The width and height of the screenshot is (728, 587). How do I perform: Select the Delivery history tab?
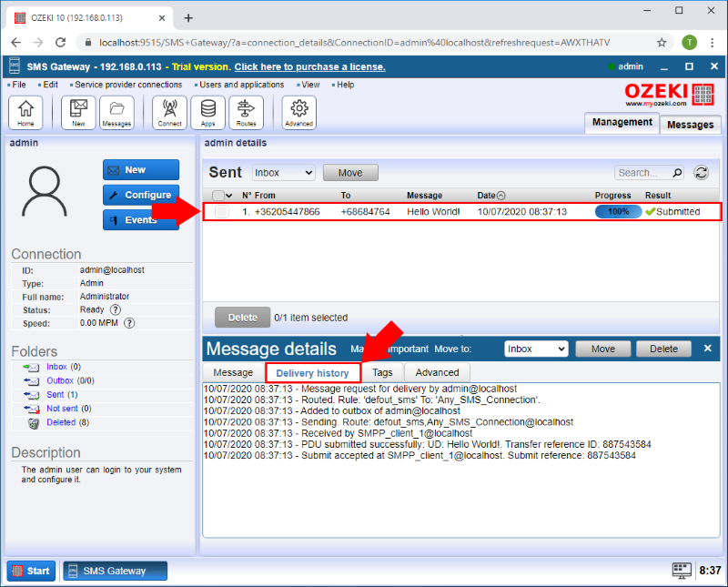tap(312, 373)
